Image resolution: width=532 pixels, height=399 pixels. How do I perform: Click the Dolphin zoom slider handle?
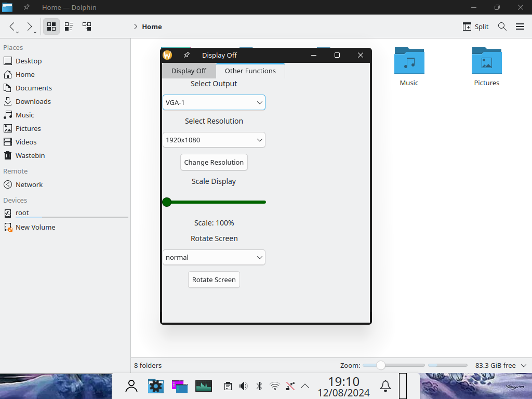[x=381, y=365]
